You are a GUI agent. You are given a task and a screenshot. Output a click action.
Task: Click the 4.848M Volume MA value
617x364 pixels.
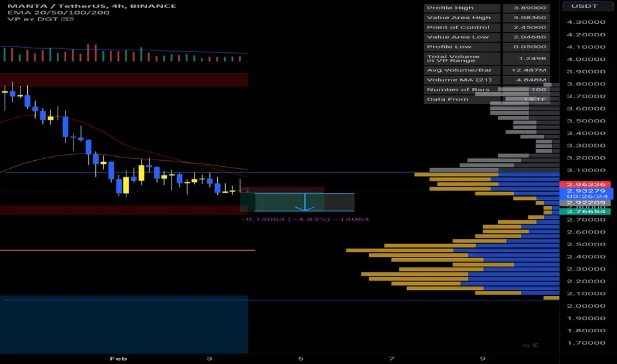[526, 80]
